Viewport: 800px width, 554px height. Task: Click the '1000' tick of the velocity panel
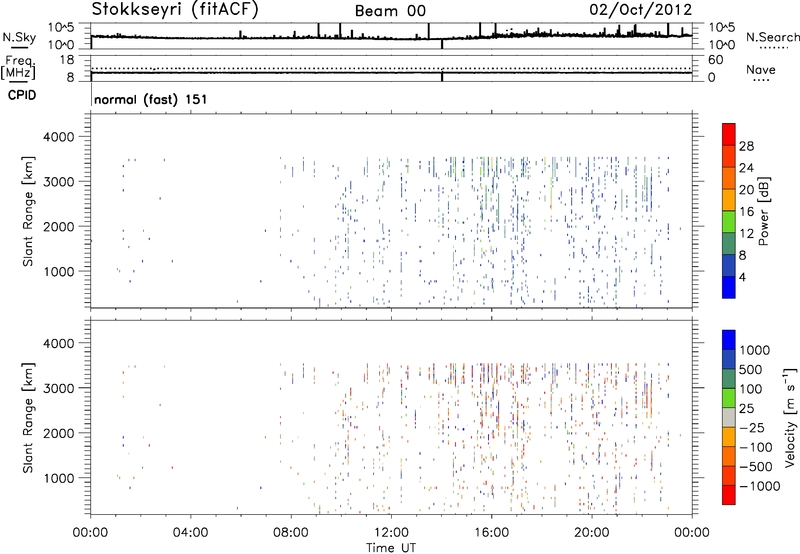coord(58,478)
